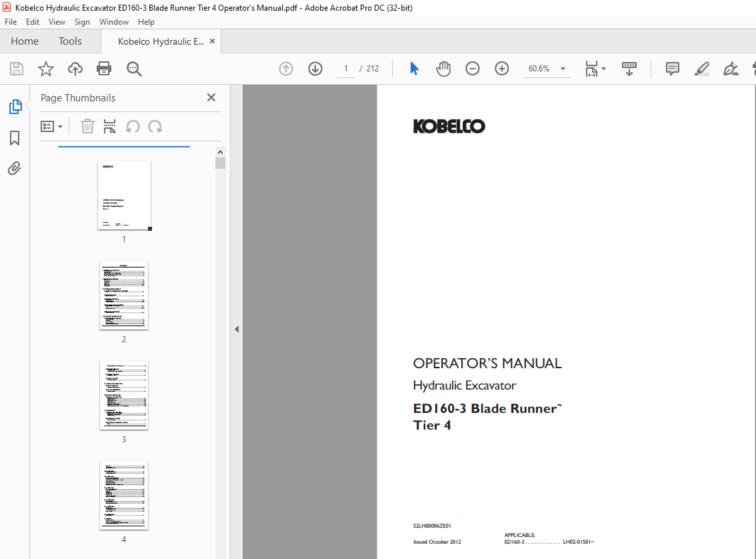
Task: Select page 2 thumbnail
Action: point(124,295)
